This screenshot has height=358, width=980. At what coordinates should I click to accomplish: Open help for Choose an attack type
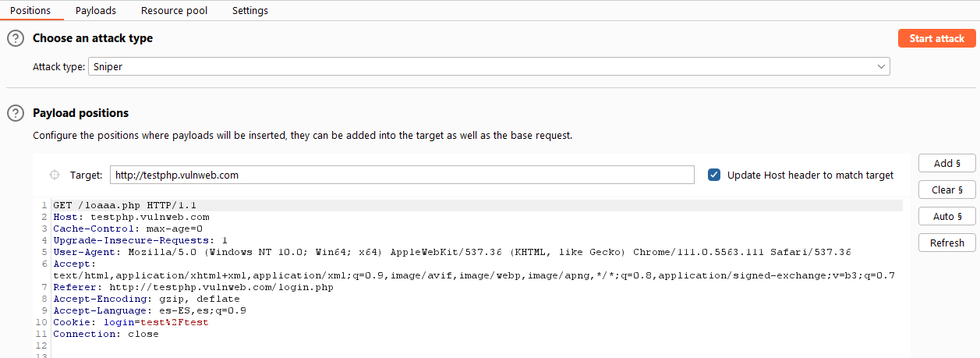pyautogui.click(x=16, y=38)
